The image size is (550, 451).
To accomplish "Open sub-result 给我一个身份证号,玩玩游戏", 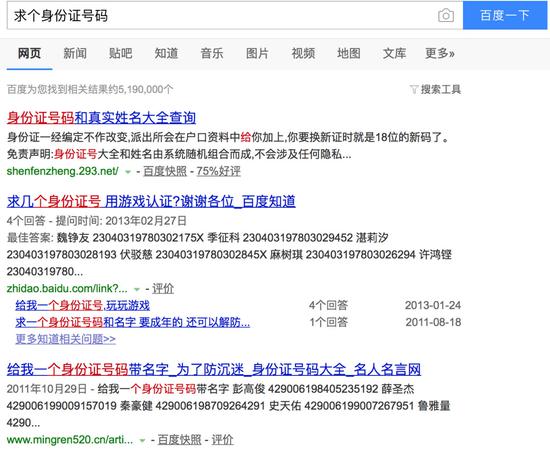I will click(x=83, y=305).
